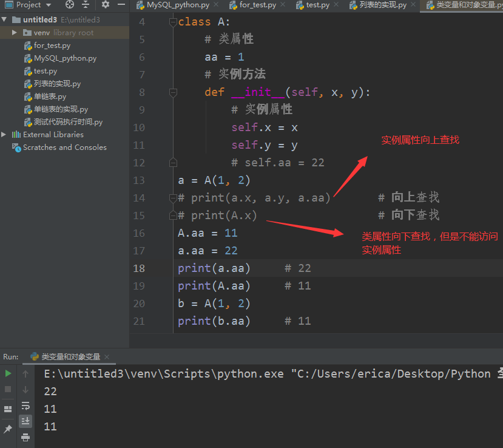Toggle scroll to end in Run console

pyautogui.click(x=25, y=421)
